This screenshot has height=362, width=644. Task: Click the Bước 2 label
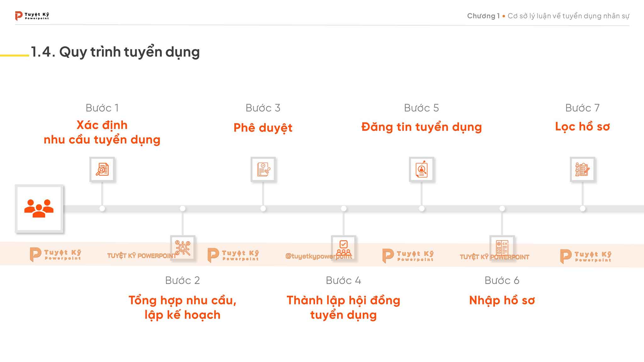pyautogui.click(x=183, y=280)
